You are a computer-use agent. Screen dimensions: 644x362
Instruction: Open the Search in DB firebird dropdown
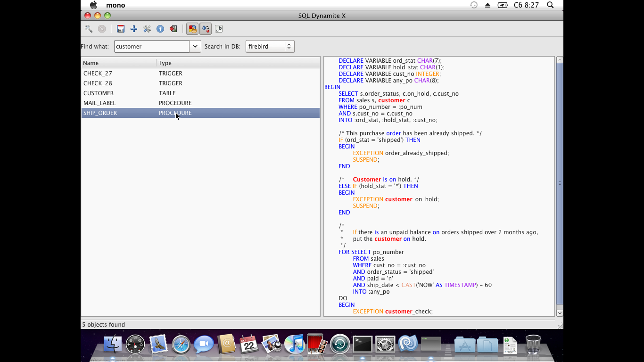point(270,46)
